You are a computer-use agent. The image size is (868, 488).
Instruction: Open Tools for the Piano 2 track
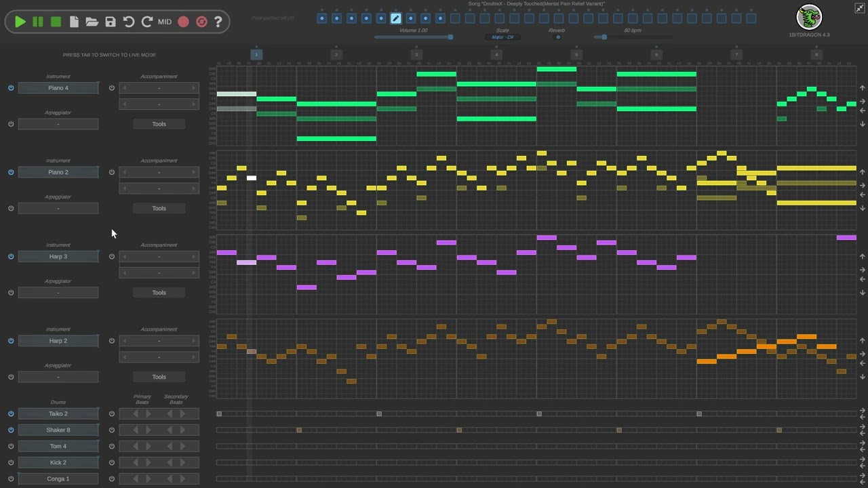pyautogui.click(x=159, y=208)
